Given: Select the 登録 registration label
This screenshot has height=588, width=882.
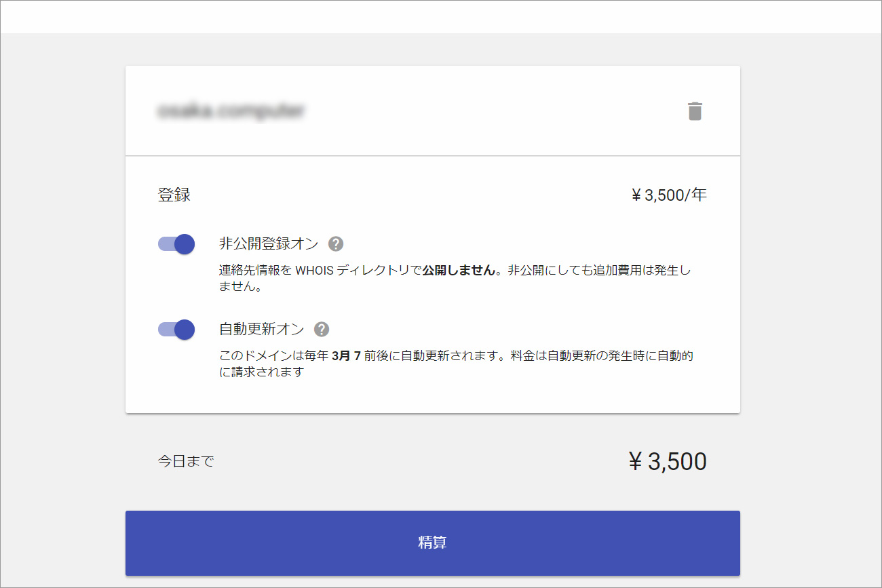Looking at the screenshot, I should point(174,195).
